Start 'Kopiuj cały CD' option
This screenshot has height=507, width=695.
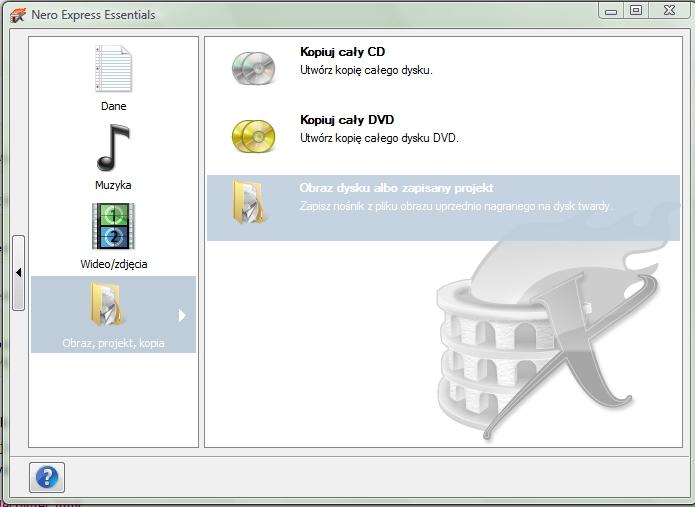point(343,52)
